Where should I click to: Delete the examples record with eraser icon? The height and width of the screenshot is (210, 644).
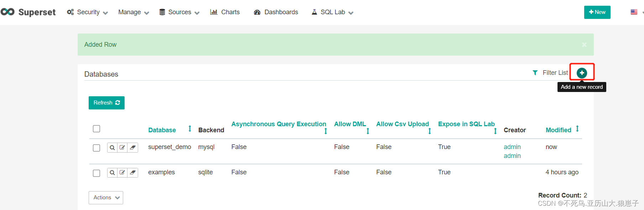[133, 173]
